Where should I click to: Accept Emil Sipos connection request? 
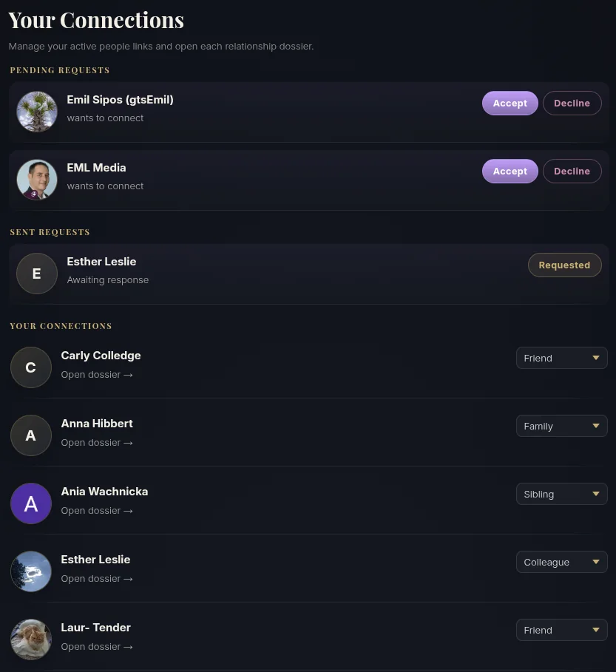click(x=510, y=103)
